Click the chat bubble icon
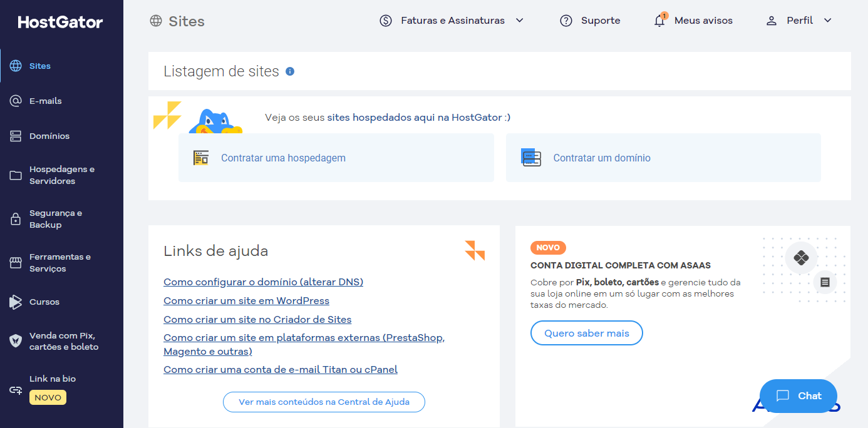 [x=783, y=395]
